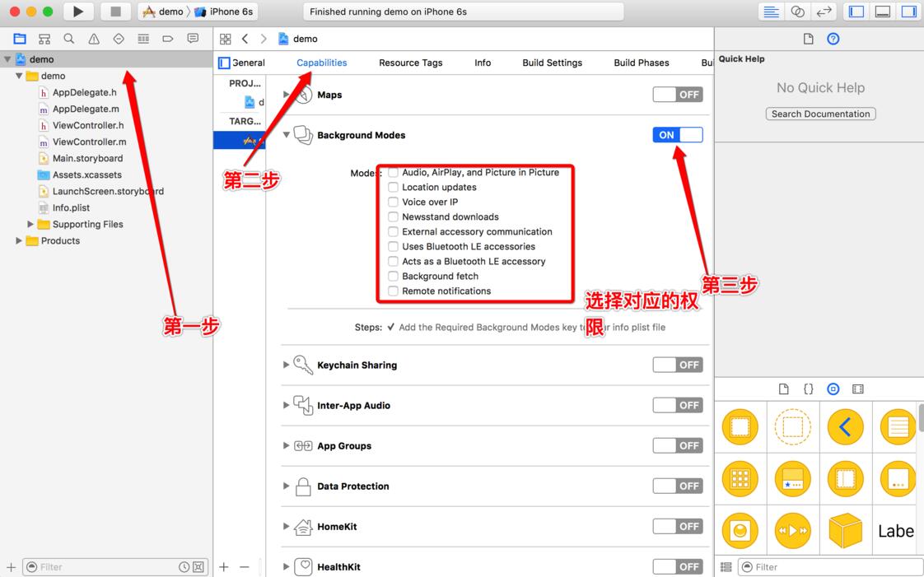The height and width of the screenshot is (577, 924).
Task: Show the Object library
Action: (833, 389)
